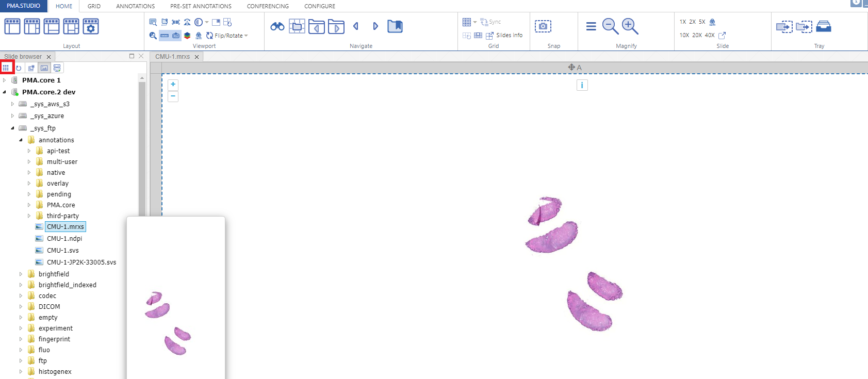Image resolution: width=868 pixels, height=379 pixels.
Task: Click the layered stack icon in Viewport
Action: click(187, 36)
